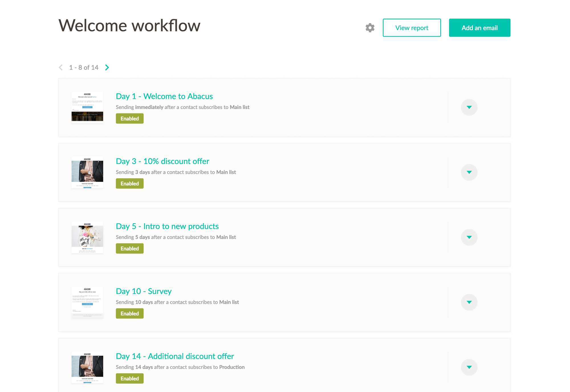Click thumbnail of 10% discount offer email
The image size is (570, 392).
tap(87, 172)
